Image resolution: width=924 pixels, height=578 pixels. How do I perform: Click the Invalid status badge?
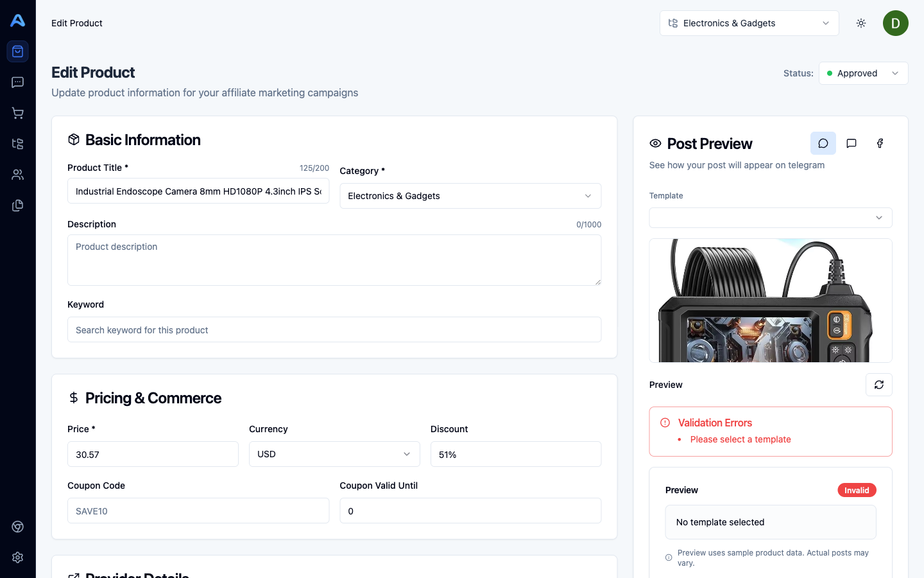(857, 490)
